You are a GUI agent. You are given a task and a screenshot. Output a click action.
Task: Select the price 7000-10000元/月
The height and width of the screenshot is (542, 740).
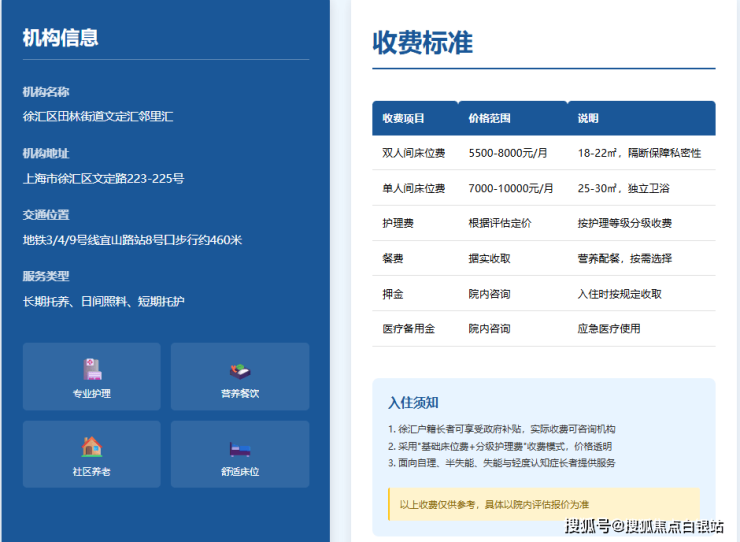click(511, 188)
